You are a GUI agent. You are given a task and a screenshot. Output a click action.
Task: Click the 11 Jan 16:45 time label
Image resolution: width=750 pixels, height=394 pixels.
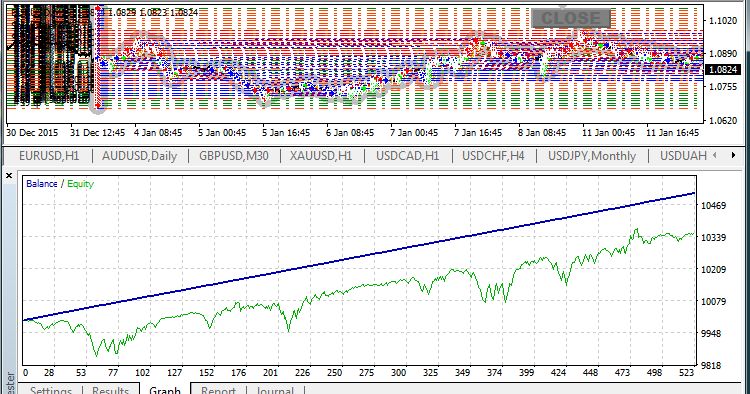pos(673,133)
